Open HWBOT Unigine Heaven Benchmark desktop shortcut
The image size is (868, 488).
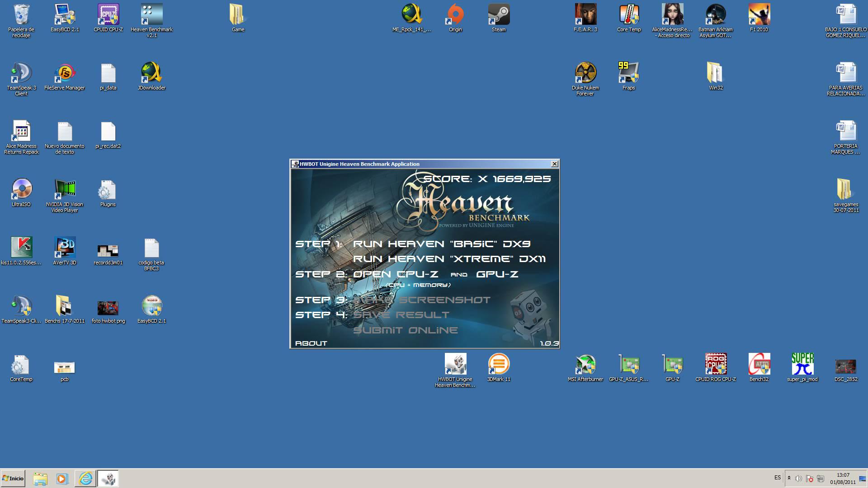coord(455,370)
